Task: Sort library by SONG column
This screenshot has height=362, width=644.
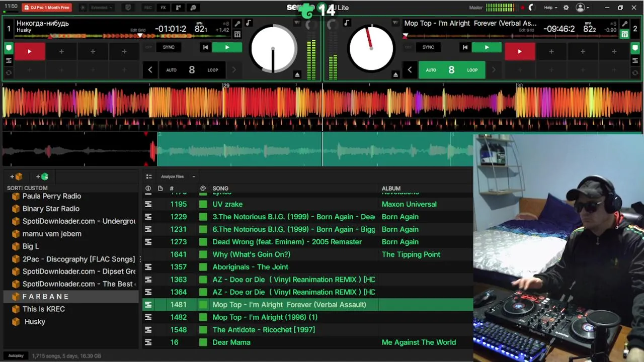Action: (220, 189)
